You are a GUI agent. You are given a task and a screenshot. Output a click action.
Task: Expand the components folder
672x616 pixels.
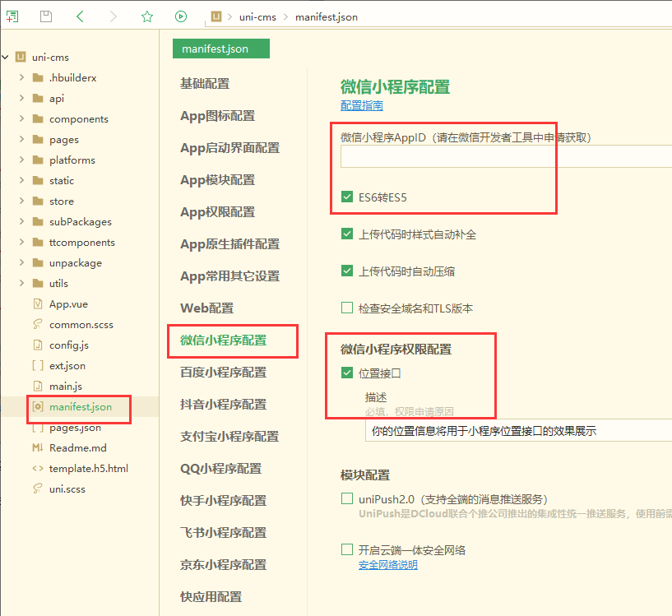(22, 119)
